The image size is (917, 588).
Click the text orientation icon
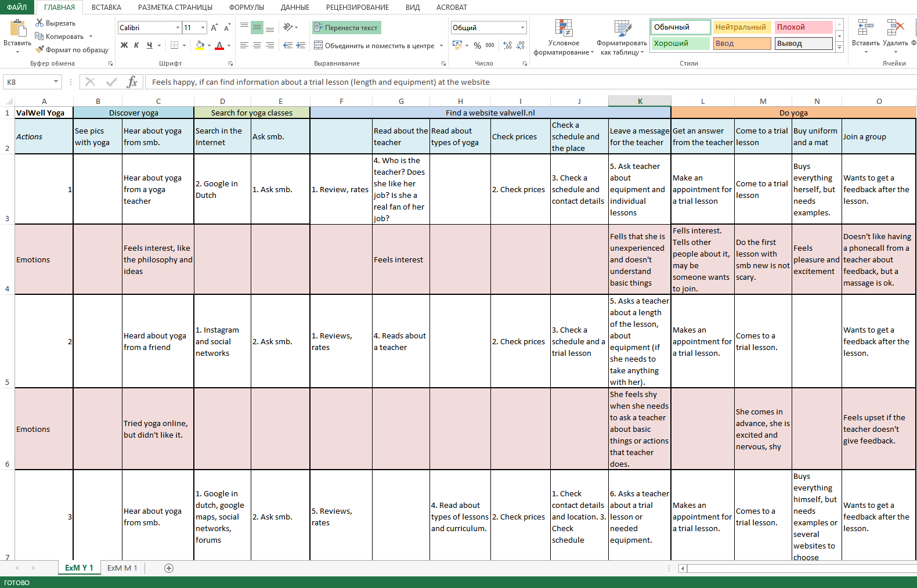(288, 27)
